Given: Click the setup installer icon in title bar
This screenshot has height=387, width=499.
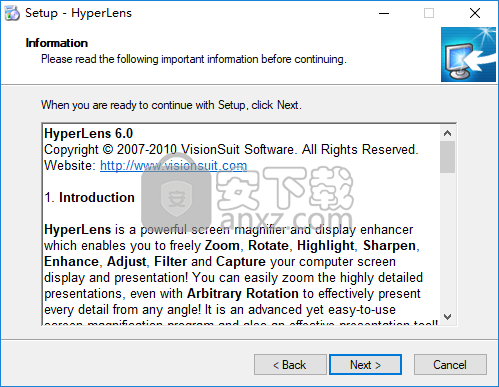Looking at the screenshot, I should click(x=12, y=13).
